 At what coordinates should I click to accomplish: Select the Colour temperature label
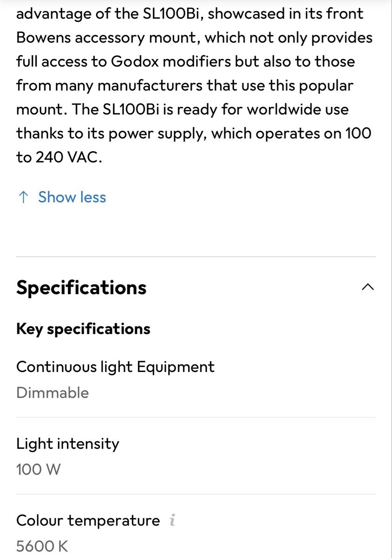point(88,520)
